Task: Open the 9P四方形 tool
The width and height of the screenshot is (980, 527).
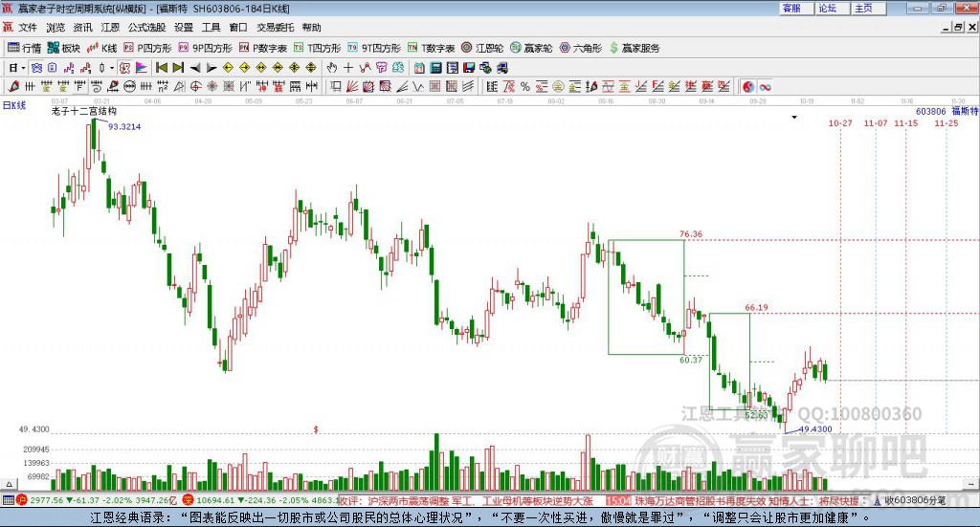Action: 205,48
